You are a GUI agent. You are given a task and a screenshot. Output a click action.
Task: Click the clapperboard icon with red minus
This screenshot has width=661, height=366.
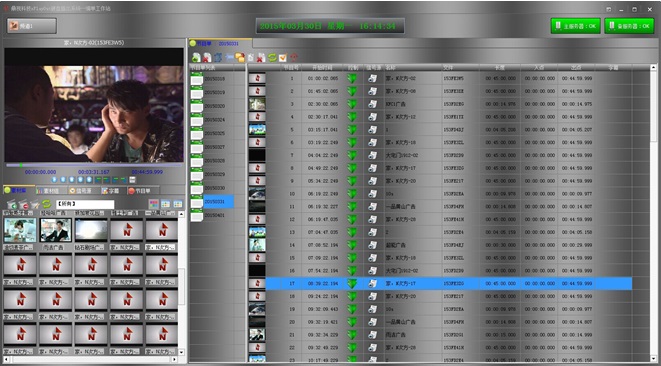coord(24,205)
